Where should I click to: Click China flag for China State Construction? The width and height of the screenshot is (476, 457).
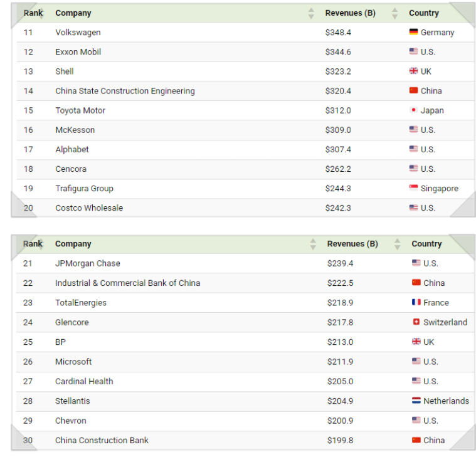point(413,90)
